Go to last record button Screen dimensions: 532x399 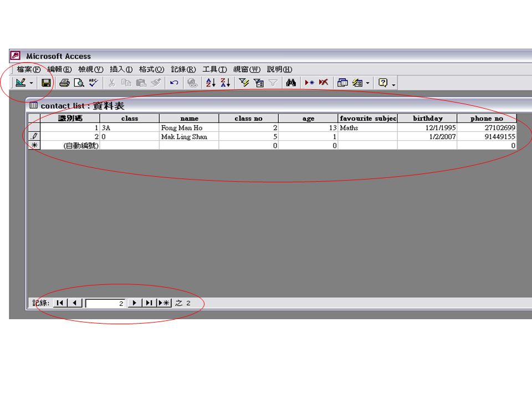[x=149, y=303]
